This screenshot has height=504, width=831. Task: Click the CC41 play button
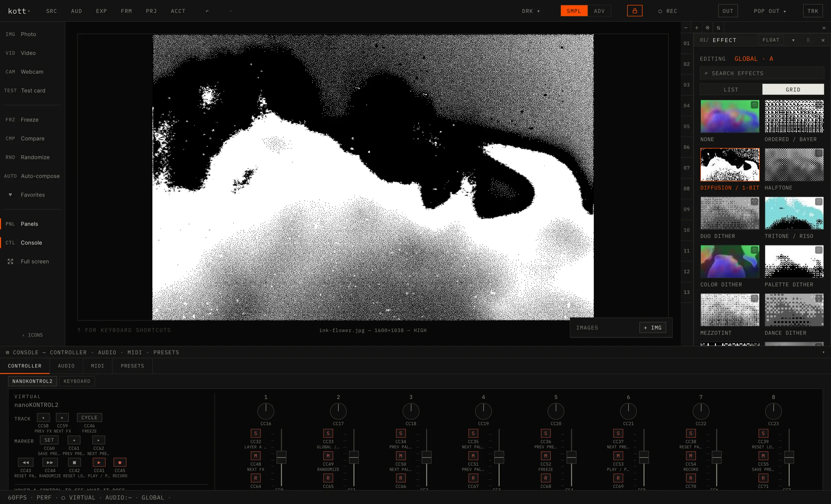coord(99,462)
